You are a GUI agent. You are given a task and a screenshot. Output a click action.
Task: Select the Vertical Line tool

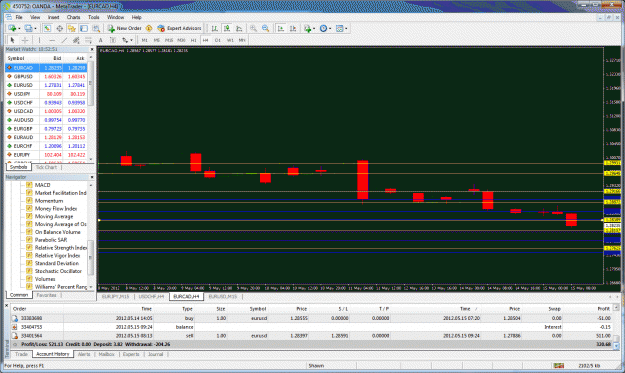point(39,40)
